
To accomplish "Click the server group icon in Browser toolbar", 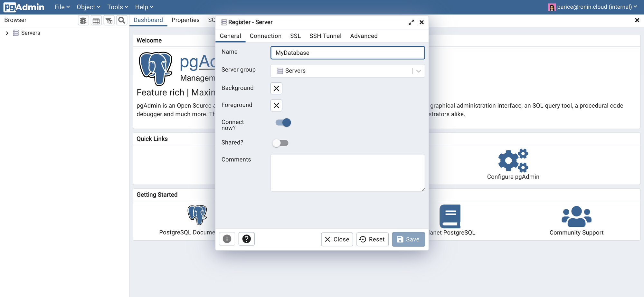I will (83, 21).
